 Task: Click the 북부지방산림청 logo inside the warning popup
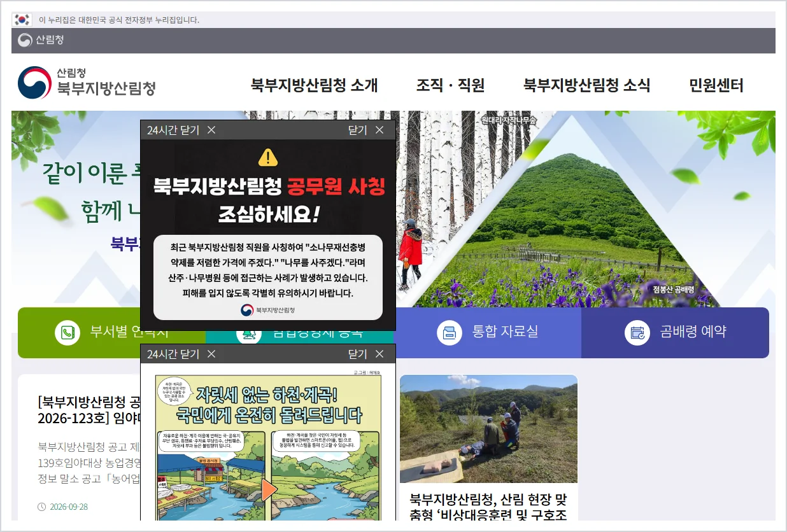[x=267, y=310]
